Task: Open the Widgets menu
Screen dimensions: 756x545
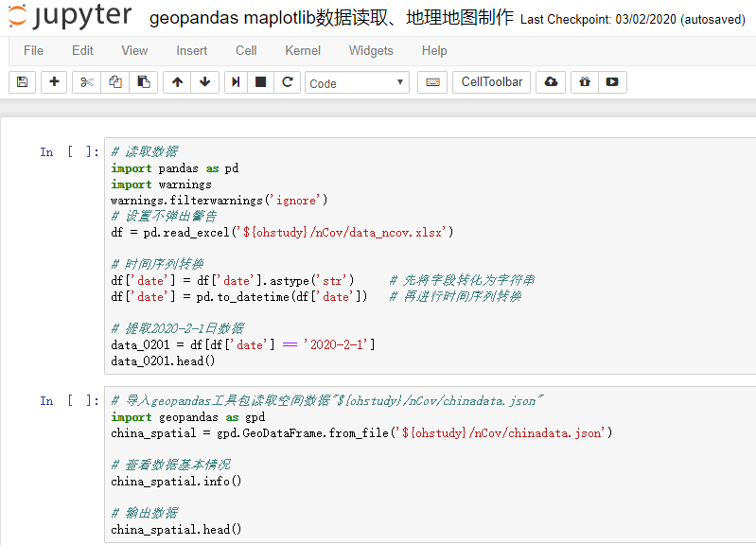Action: click(371, 51)
